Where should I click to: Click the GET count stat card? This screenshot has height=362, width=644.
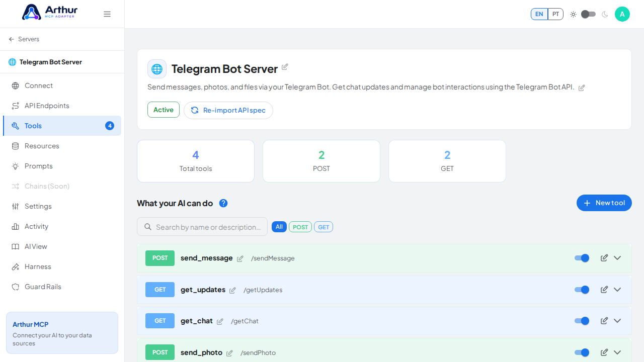point(447,161)
